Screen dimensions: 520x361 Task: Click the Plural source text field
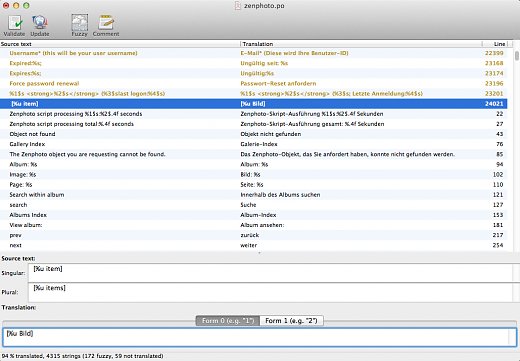(271, 292)
